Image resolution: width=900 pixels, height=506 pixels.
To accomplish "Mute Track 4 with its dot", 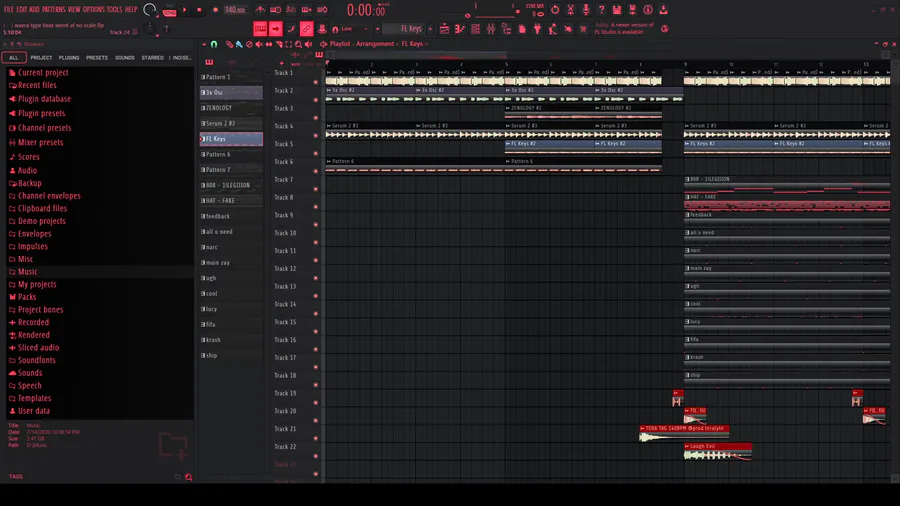I will pyautogui.click(x=316, y=135).
